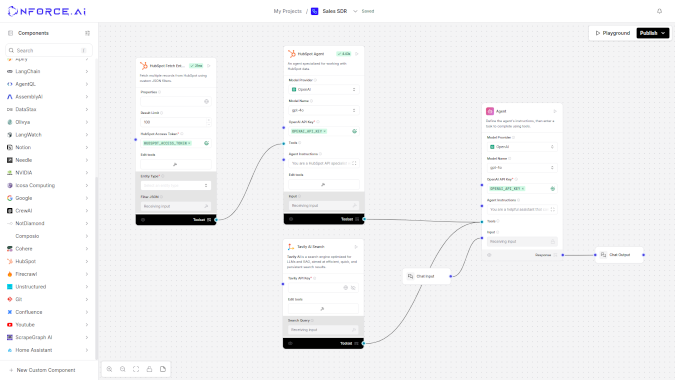Click the Result Limit field showing 100
675x380 pixels.
pyautogui.click(x=176, y=122)
